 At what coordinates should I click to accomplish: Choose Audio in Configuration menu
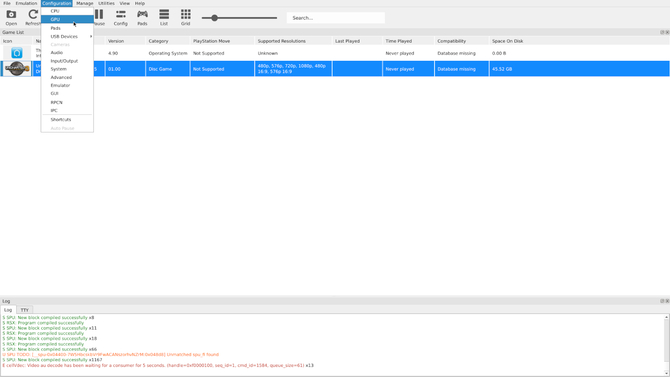[67, 53]
